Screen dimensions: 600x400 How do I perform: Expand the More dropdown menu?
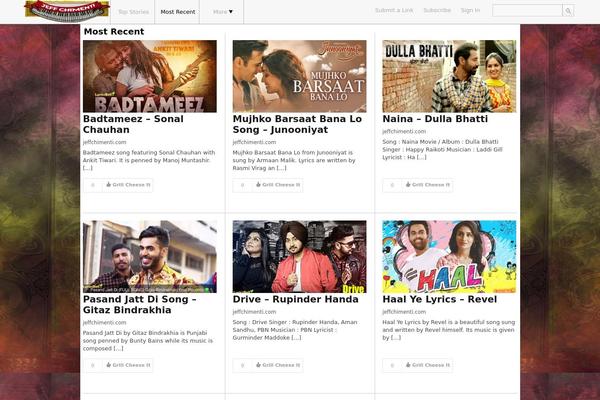click(223, 12)
